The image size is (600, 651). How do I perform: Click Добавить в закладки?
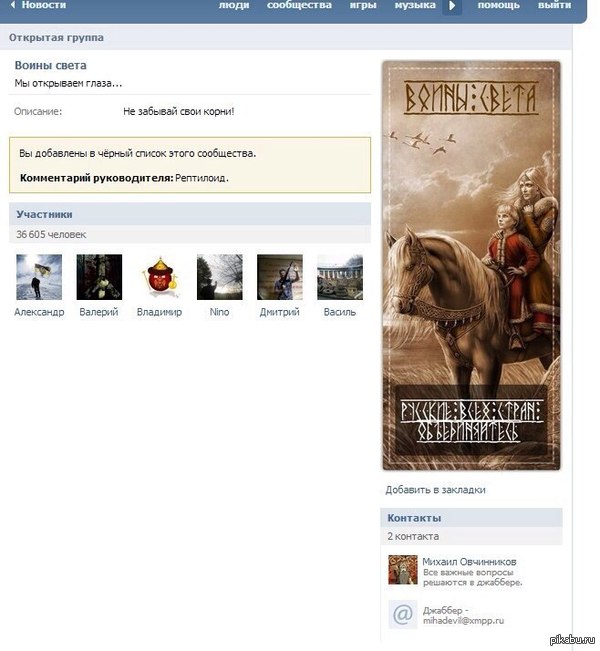point(435,490)
